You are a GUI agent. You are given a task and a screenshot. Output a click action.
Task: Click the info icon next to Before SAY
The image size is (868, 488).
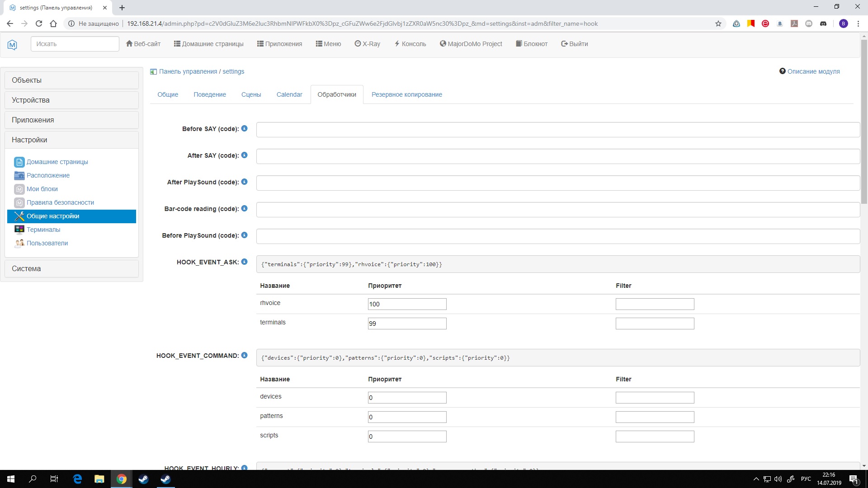click(x=244, y=128)
